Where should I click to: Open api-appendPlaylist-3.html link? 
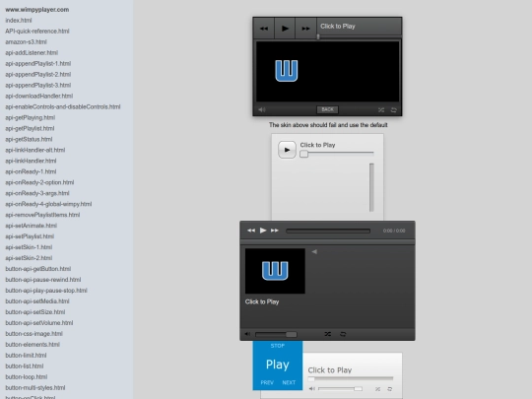pyautogui.click(x=38, y=85)
